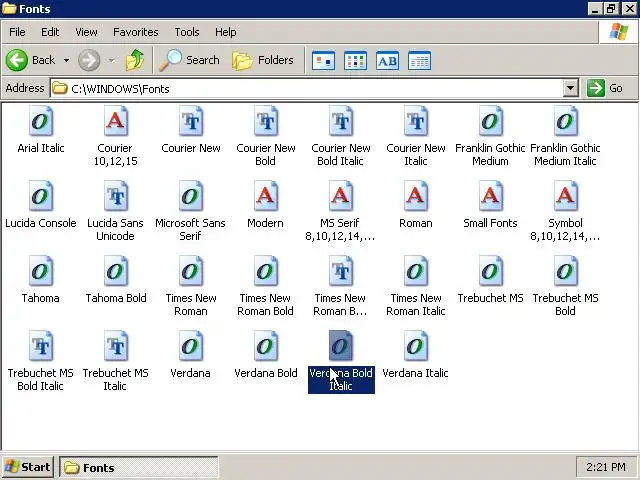
Task: Expand the Address bar dropdown
Action: pyautogui.click(x=571, y=88)
